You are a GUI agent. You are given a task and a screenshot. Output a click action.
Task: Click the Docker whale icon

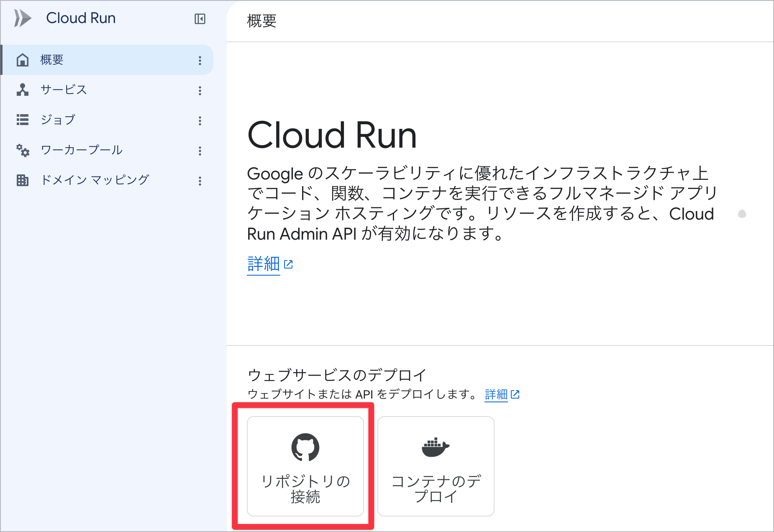[436, 447]
